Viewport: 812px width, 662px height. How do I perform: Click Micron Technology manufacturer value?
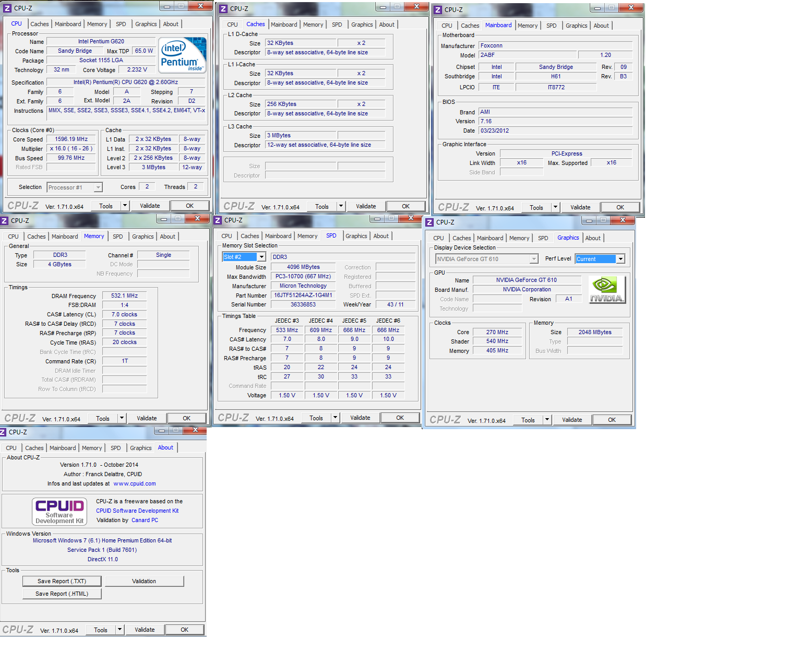303,286
